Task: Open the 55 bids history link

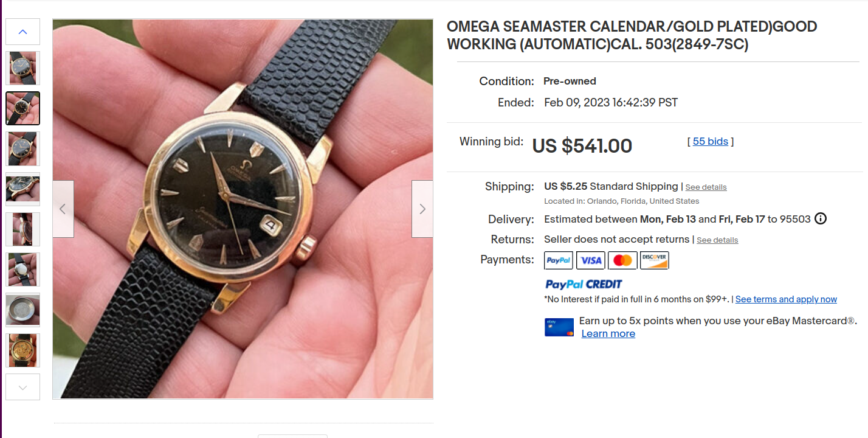Action: tap(711, 141)
